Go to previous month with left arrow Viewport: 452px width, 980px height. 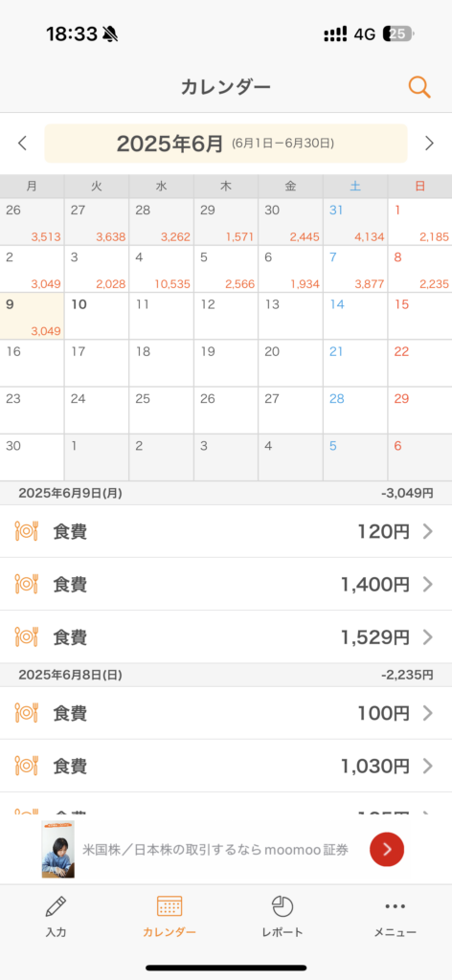(x=23, y=144)
